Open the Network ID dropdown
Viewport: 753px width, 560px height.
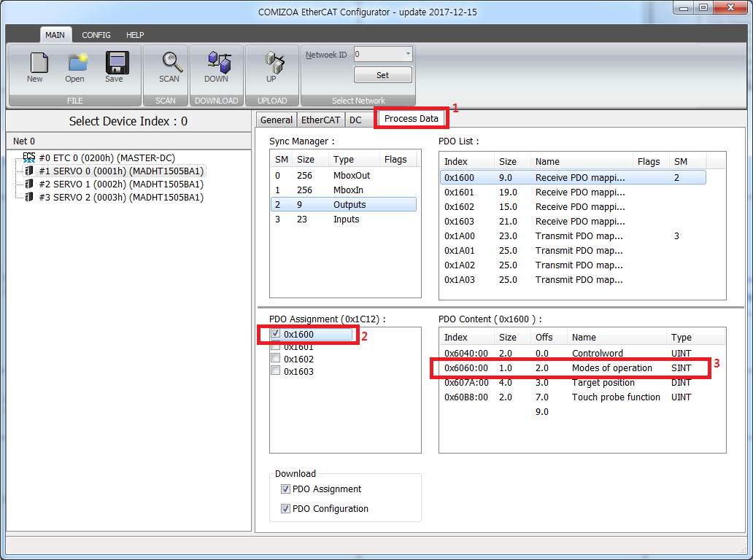[x=407, y=55]
